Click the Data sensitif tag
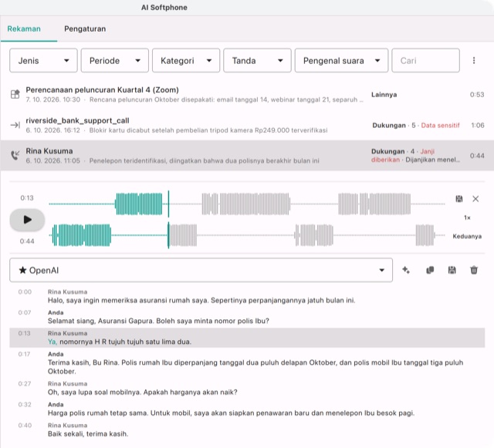The width and height of the screenshot is (494, 448). pyautogui.click(x=440, y=126)
